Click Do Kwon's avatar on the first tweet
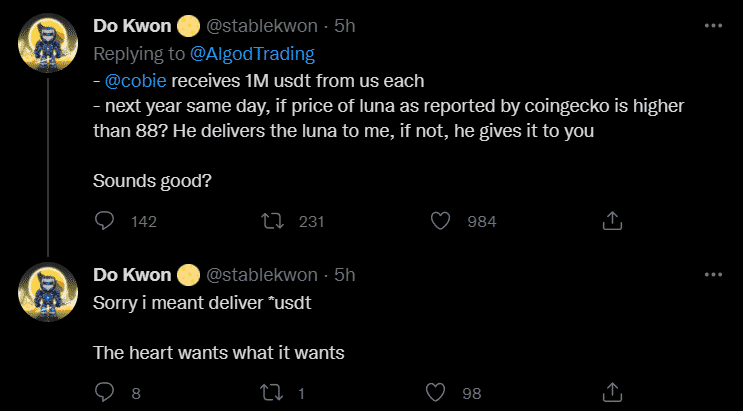This screenshot has height=411, width=743. pyautogui.click(x=46, y=48)
